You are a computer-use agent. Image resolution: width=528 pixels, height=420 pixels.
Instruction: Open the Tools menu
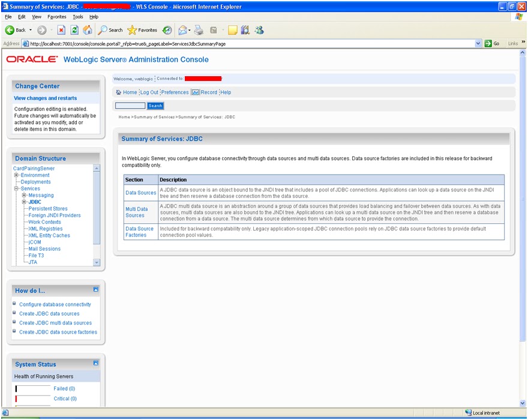78,17
